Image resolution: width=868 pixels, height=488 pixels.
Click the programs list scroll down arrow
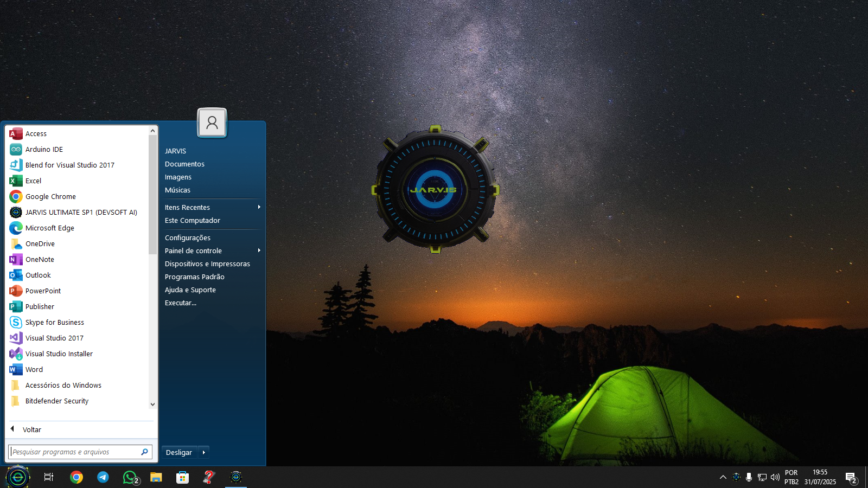coord(152,404)
